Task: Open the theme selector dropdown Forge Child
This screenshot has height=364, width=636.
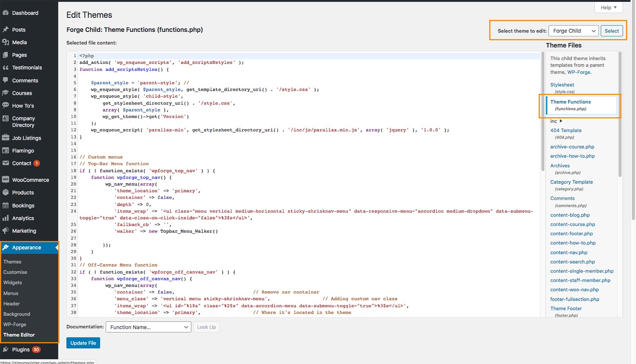Action: pyautogui.click(x=573, y=31)
